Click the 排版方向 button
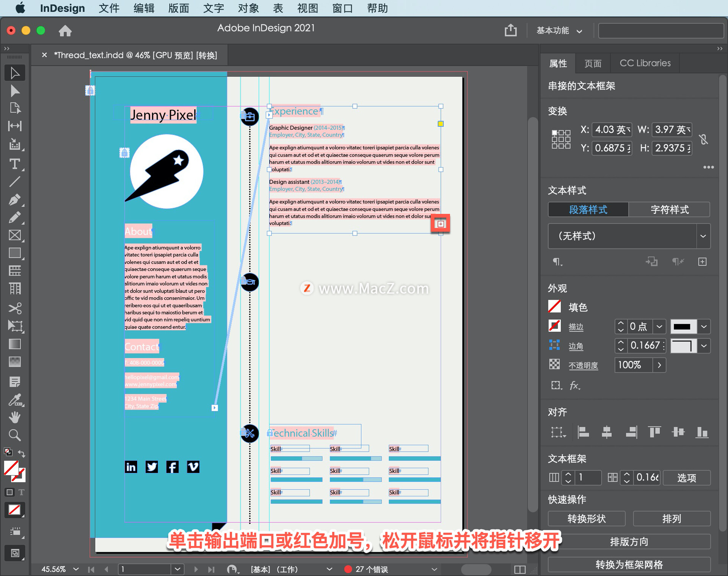Screen dimensions: 728x576 (629, 541)
